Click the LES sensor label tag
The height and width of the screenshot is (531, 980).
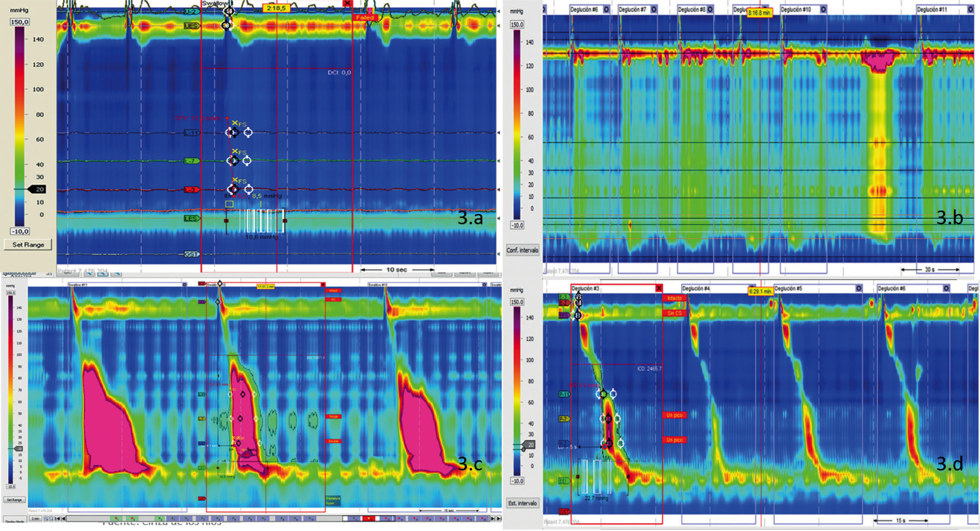click(x=191, y=219)
